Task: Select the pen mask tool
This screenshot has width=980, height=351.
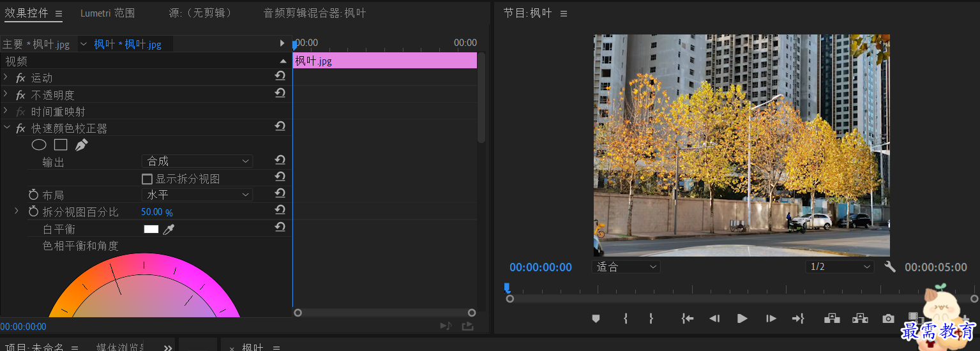Action: (81, 145)
